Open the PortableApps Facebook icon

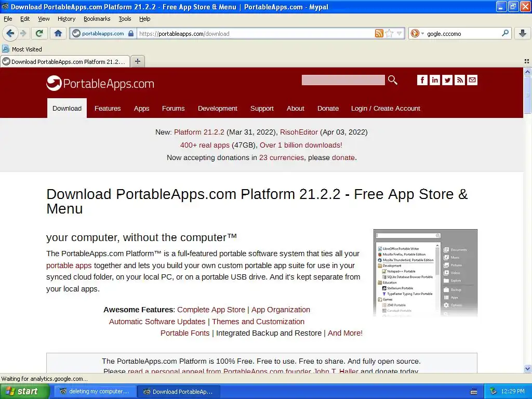click(x=422, y=80)
